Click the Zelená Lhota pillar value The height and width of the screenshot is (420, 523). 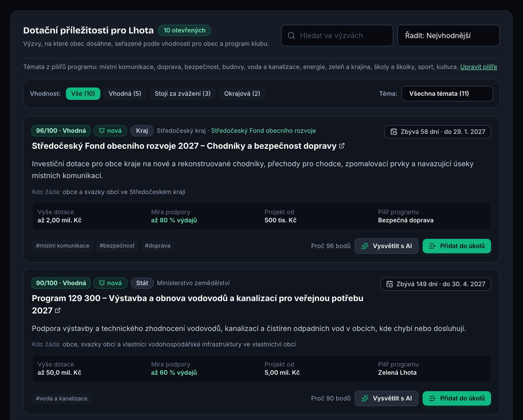tap(397, 373)
